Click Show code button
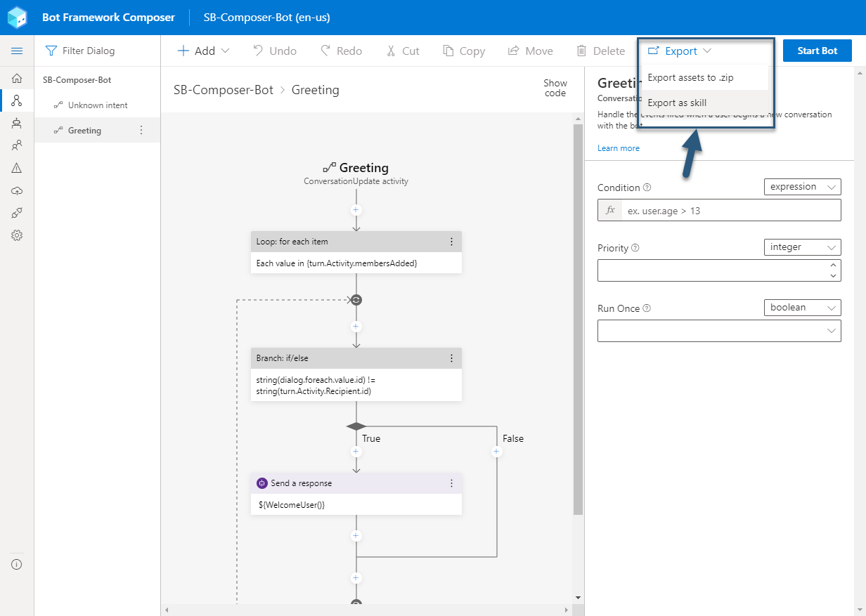Image resolution: width=866 pixels, height=616 pixels. [x=555, y=88]
